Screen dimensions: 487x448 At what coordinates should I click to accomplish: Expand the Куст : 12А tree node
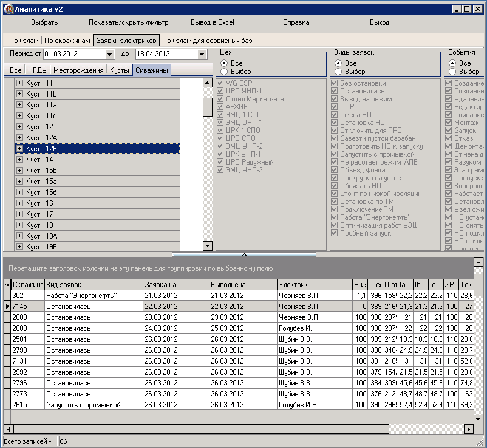click(19, 138)
